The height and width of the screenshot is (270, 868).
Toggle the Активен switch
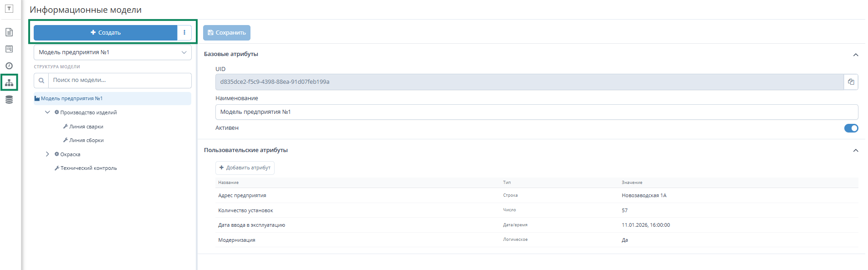point(851,128)
